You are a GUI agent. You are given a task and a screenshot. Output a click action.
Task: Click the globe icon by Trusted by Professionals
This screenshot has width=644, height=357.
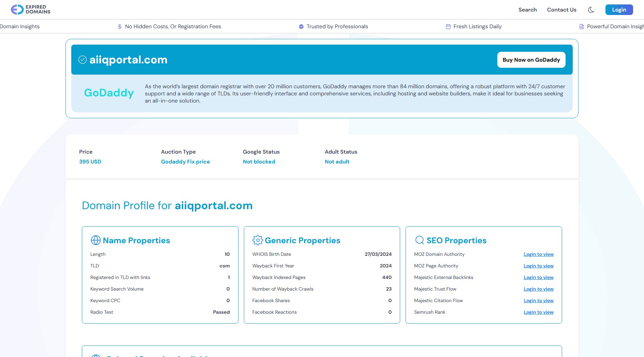point(301,27)
